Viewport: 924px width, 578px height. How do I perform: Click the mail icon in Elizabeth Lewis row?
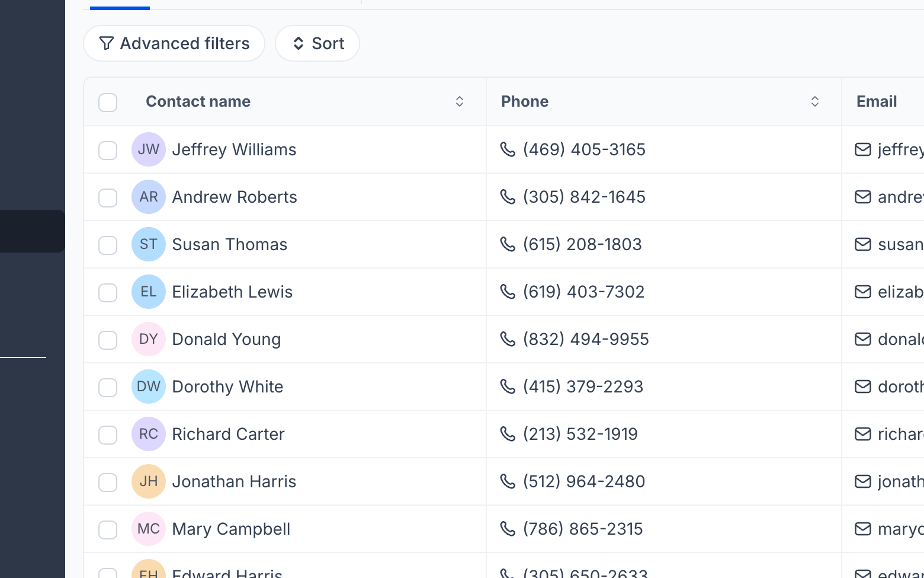(x=863, y=292)
